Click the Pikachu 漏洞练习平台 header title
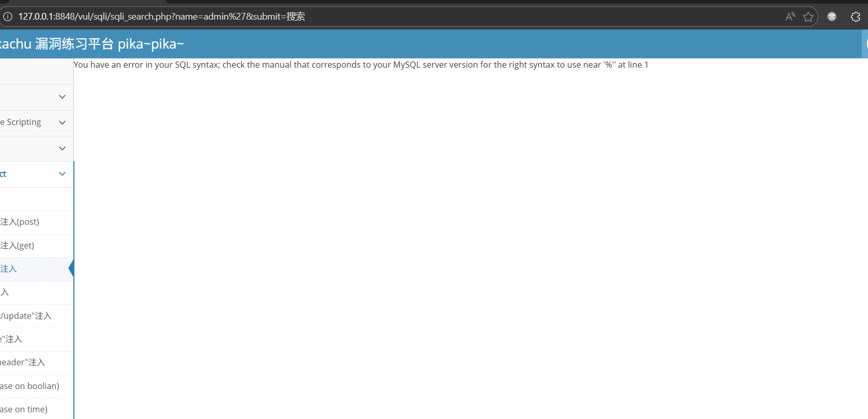868x419 pixels. 92,44
